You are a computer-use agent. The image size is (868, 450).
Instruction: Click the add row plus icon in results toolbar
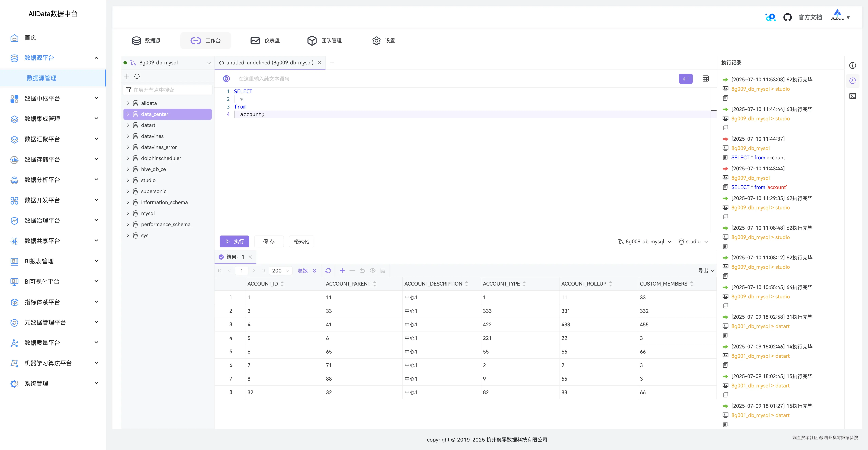point(342,270)
